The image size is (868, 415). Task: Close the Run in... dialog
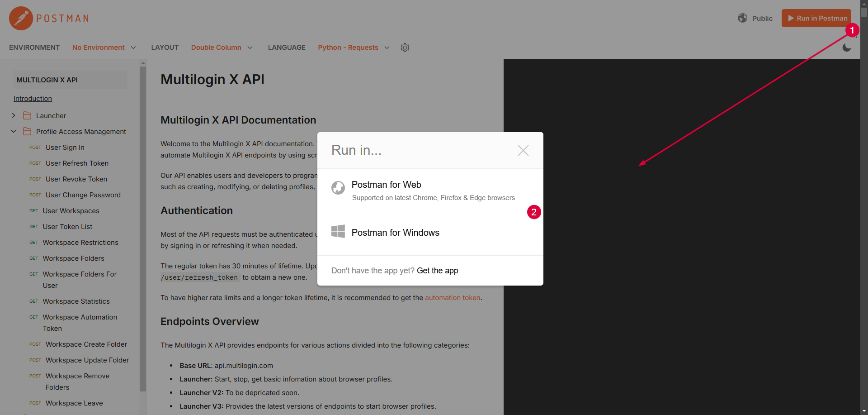coord(523,150)
